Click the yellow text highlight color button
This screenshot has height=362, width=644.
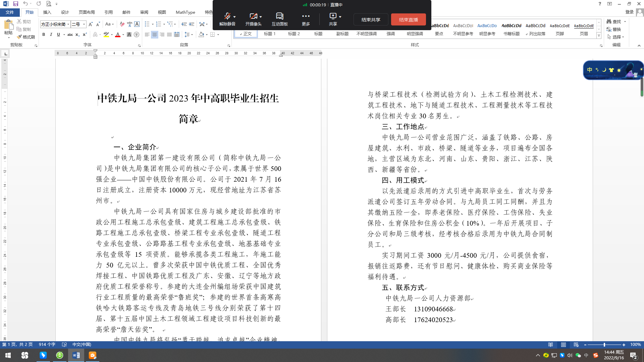(106, 35)
